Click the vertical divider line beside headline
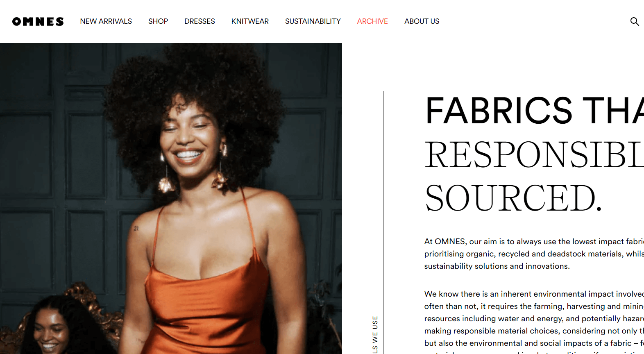This screenshot has width=644, height=354. (383, 222)
